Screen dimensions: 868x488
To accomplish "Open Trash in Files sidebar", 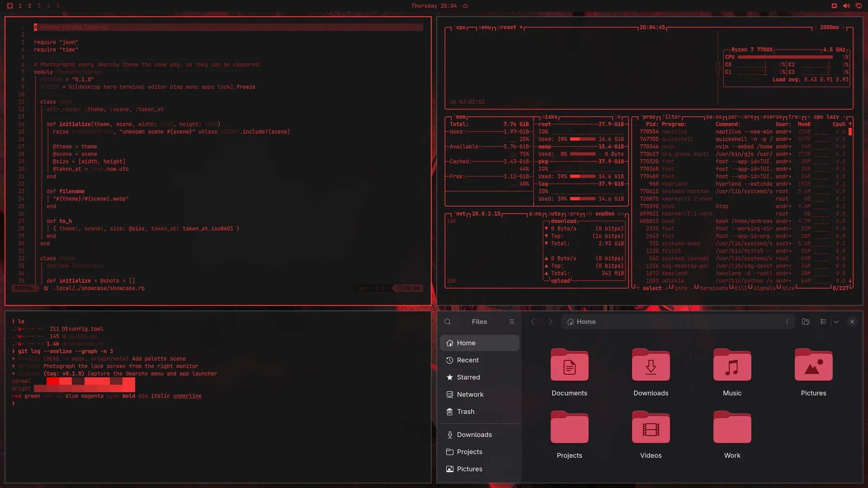I will pos(479,412).
